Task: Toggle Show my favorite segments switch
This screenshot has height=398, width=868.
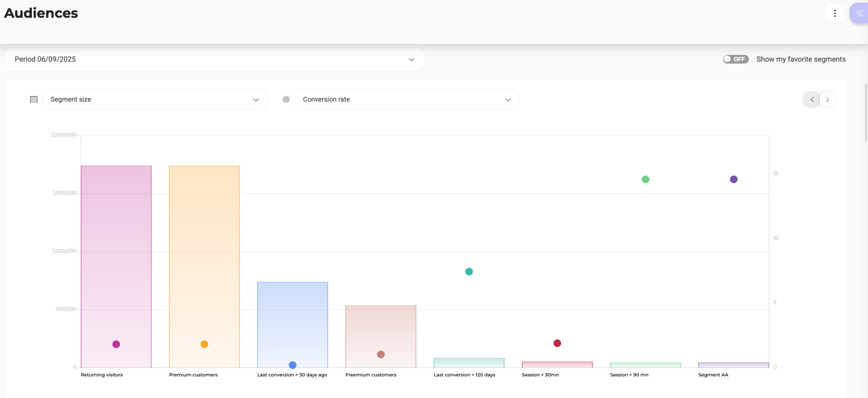Action: [x=735, y=59]
